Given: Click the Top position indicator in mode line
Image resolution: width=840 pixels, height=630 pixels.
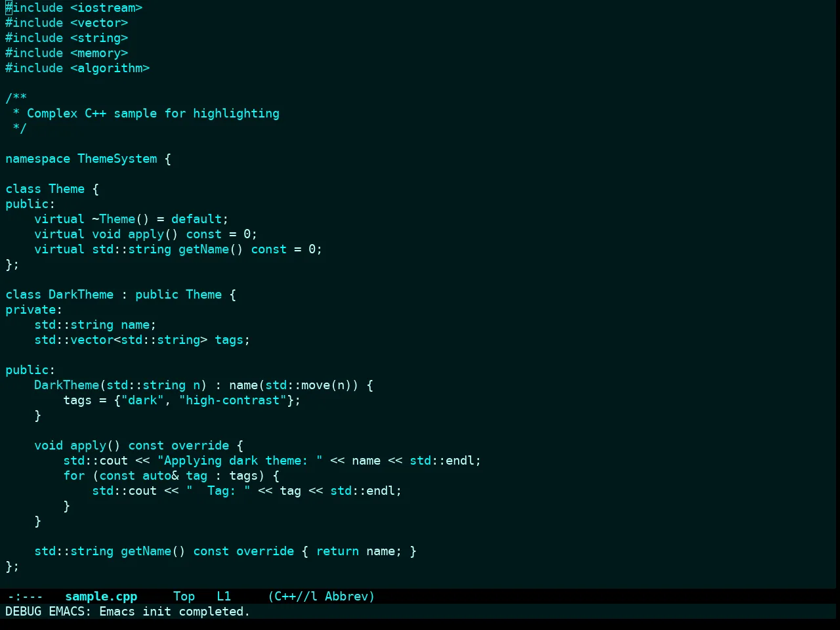Looking at the screenshot, I should pyautogui.click(x=184, y=597).
